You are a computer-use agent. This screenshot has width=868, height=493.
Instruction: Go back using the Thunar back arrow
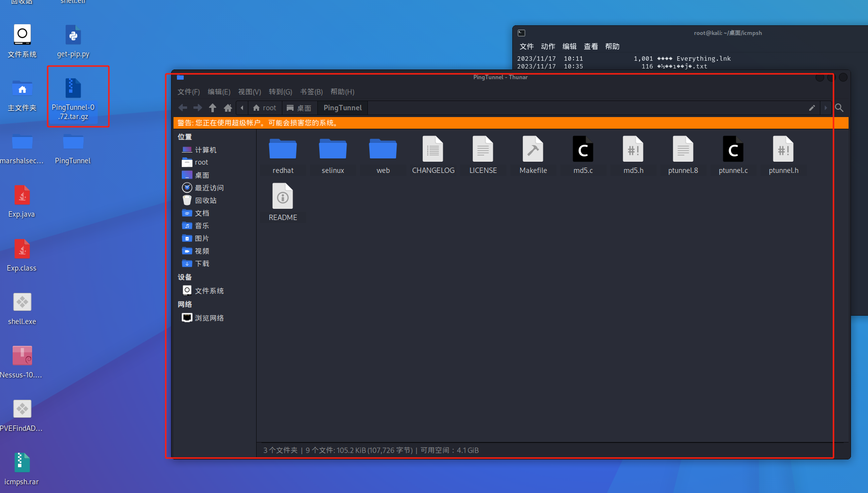[x=183, y=108]
